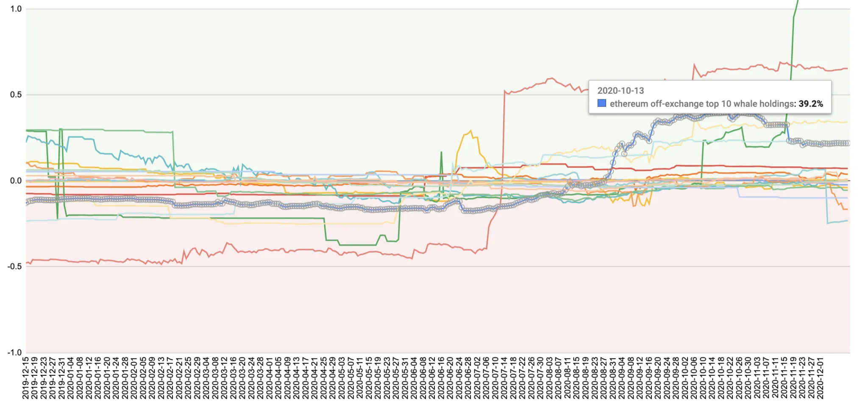This screenshot has width=868, height=408.
Task: Click the 1.0 y-axis label
Action: [x=16, y=9]
